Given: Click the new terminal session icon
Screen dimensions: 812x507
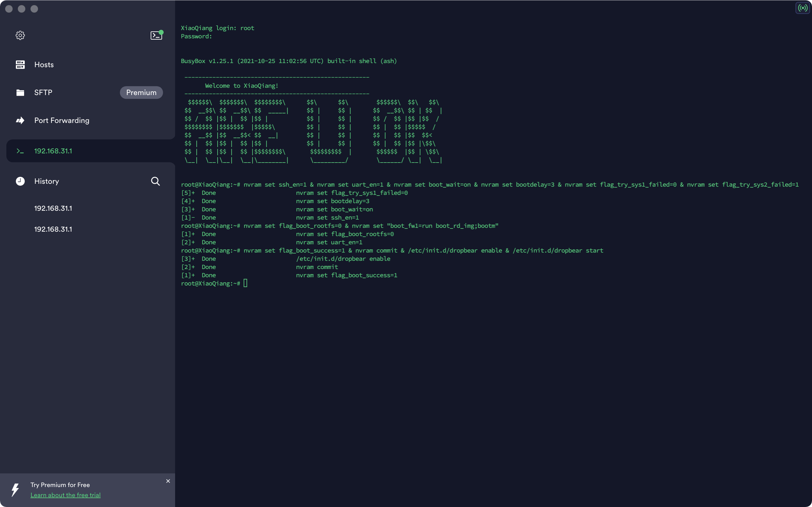Looking at the screenshot, I should click(156, 35).
